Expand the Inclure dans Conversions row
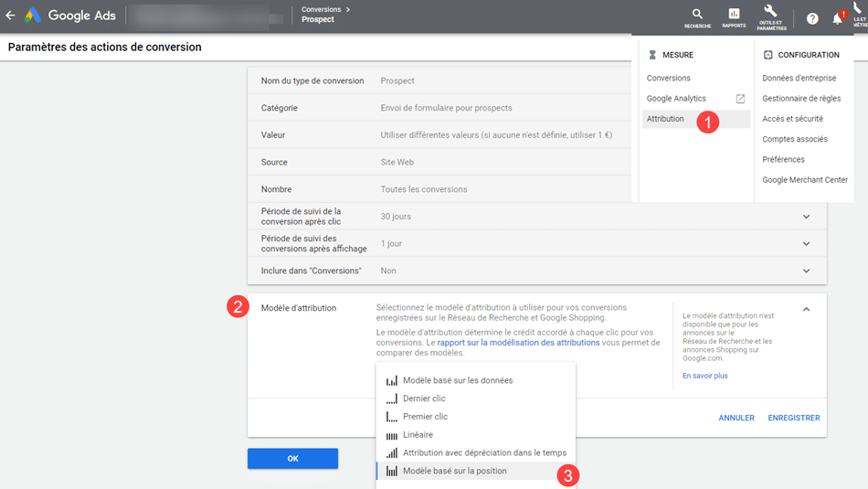Viewport: 868px width, 489px height. (x=806, y=271)
